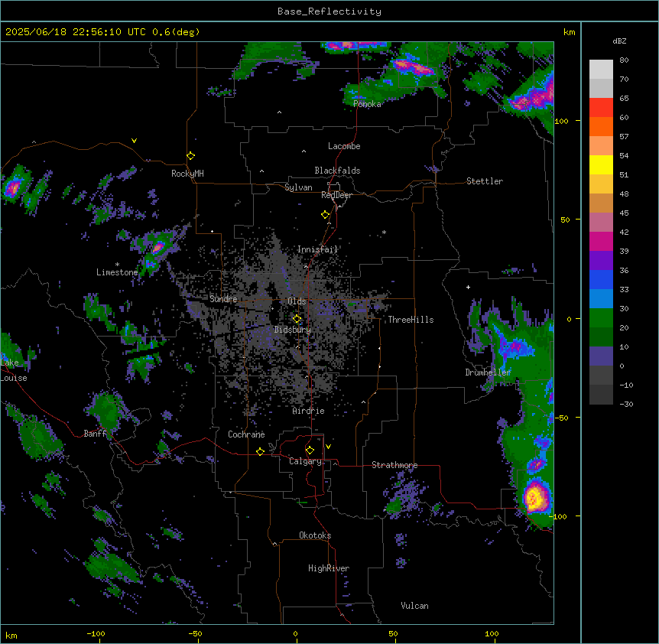Click the Okotoks town label
The height and width of the screenshot is (644, 659).
pyautogui.click(x=315, y=535)
